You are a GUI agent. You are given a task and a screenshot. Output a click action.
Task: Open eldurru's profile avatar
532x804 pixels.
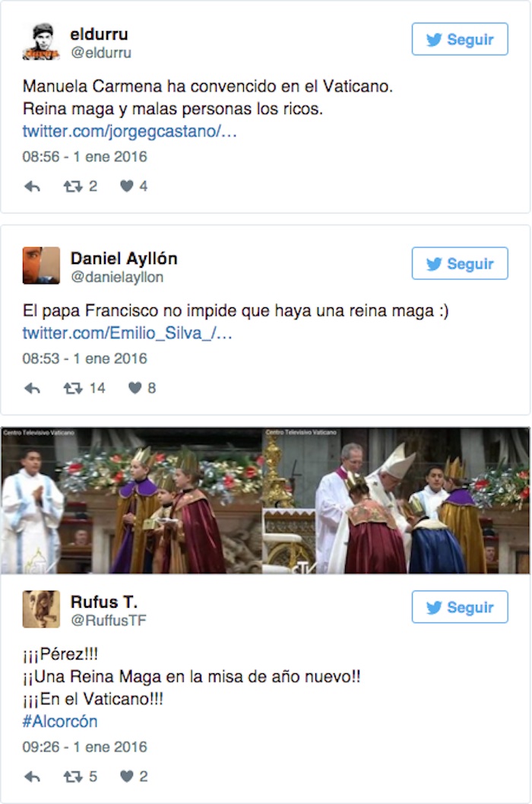pos(41,42)
